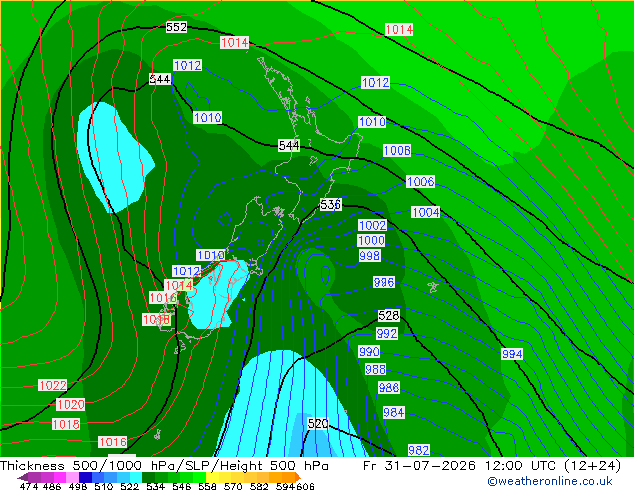Click the left purple arrow end of the legend
The image size is (634, 490).
(23, 477)
